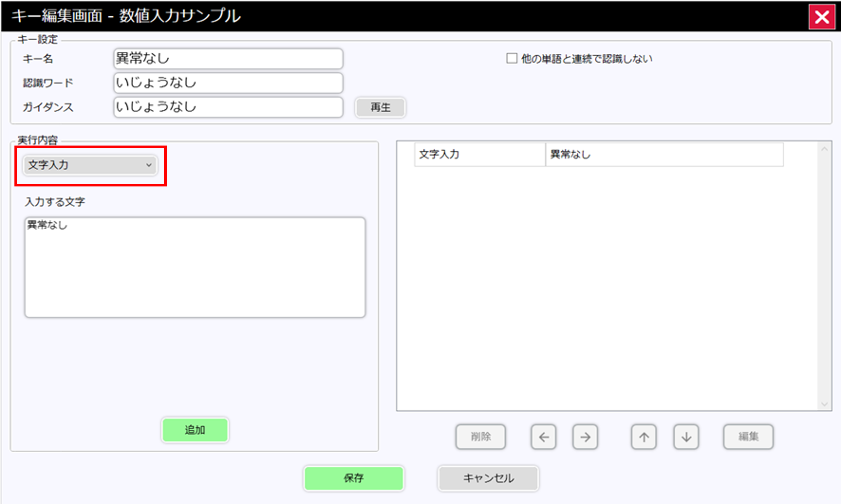This screenshot has width=841, height=504.
Task: Click the left arrow button
Action: tap(543, 437)
